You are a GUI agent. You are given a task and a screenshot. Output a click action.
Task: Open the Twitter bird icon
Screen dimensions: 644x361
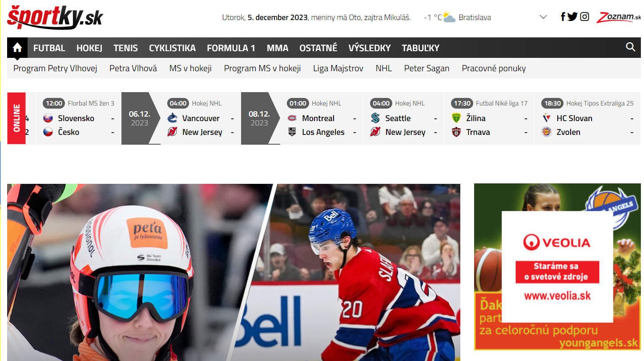tap(572, 17)
